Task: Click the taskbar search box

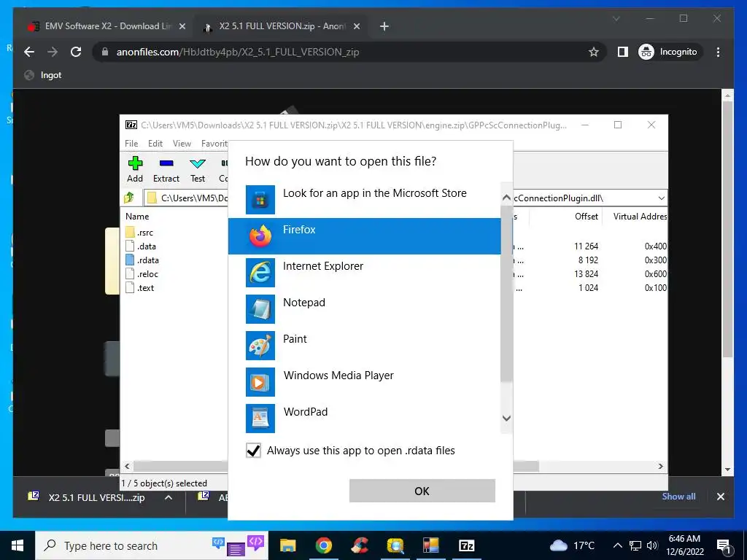Action: click(x=152, y=545)
